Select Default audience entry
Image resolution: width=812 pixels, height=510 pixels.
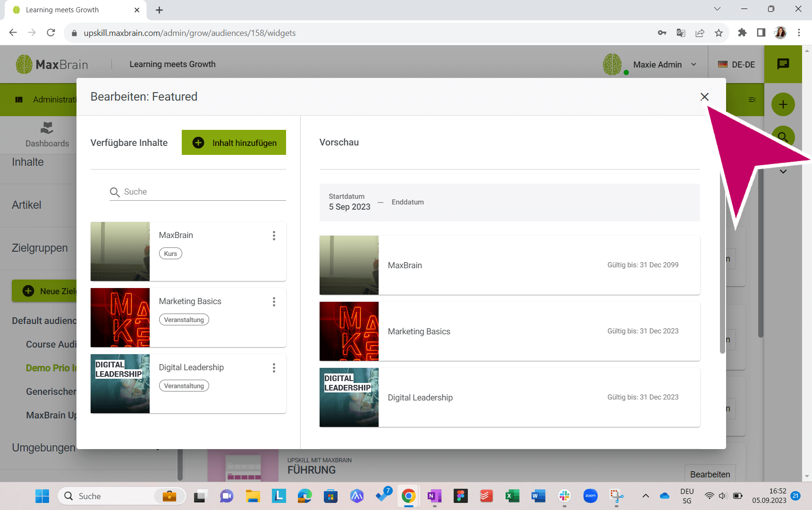(44, 321)
